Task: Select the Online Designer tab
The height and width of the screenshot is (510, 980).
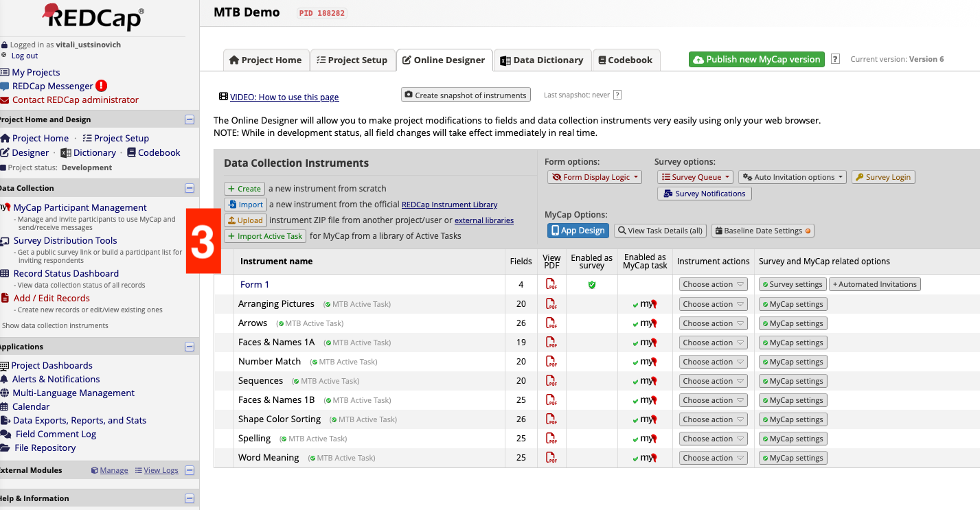Action: point(444,60)
